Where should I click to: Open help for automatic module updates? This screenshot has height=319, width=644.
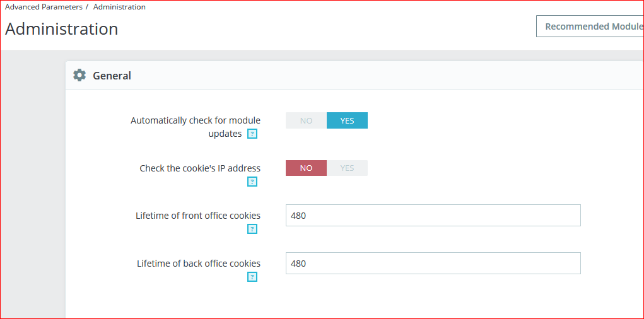tap(252, 134)
